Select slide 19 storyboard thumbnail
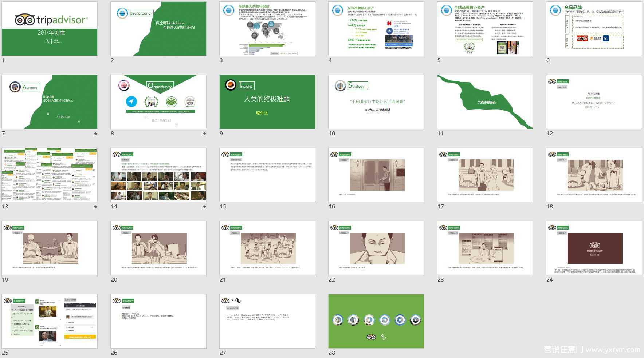 click(50, 248)
